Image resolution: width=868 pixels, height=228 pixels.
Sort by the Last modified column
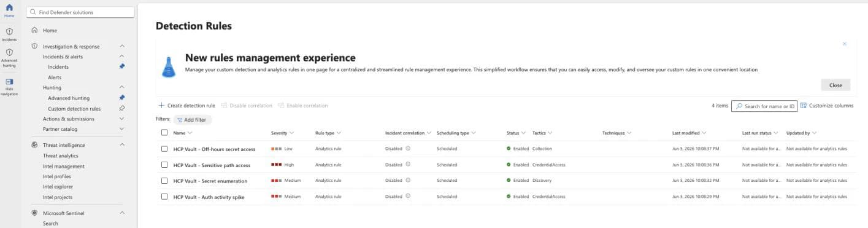click(x=689, y=133)
